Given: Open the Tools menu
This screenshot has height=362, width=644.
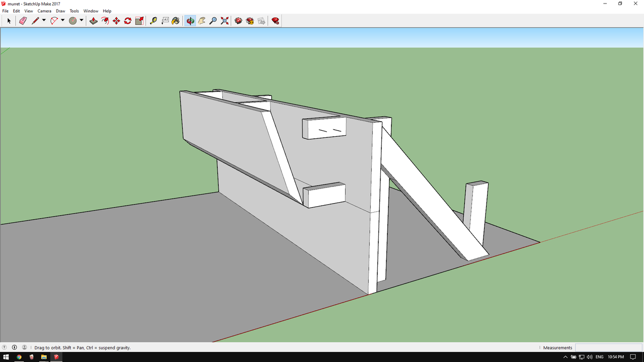Looking at the screenshot, I should coord(74,11).
